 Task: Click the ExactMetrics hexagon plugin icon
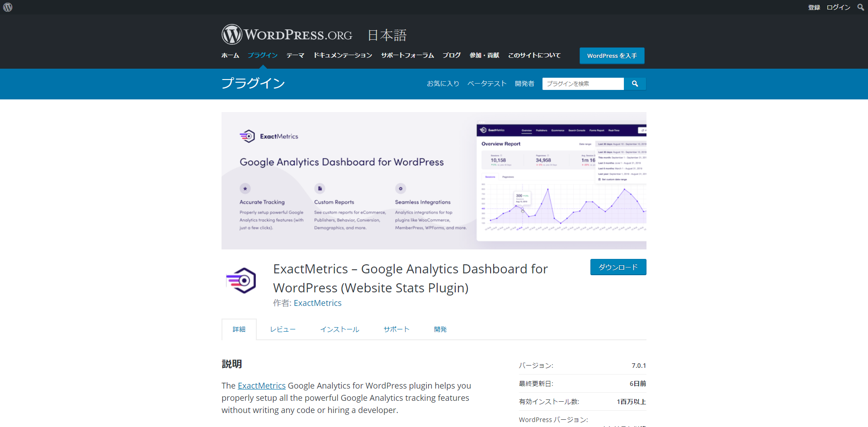(241, 280)
